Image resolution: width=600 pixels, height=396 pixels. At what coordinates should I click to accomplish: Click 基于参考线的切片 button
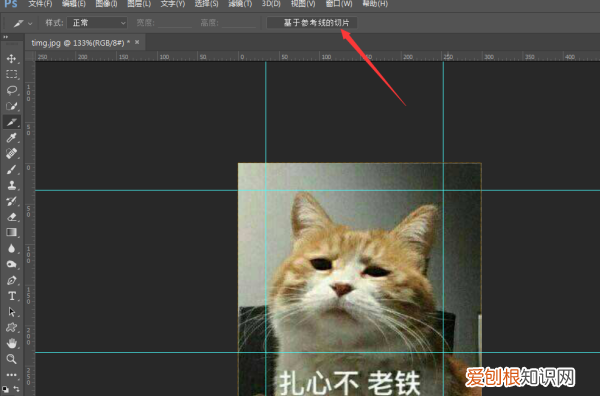point(312,23)
